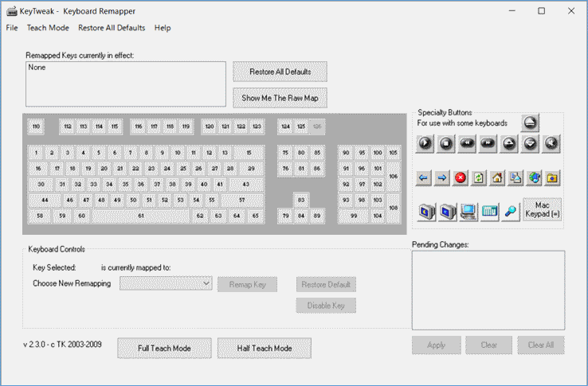Select key 79 on the keyboard layout
Screen dimensions: 588x386
pos(286,216)
